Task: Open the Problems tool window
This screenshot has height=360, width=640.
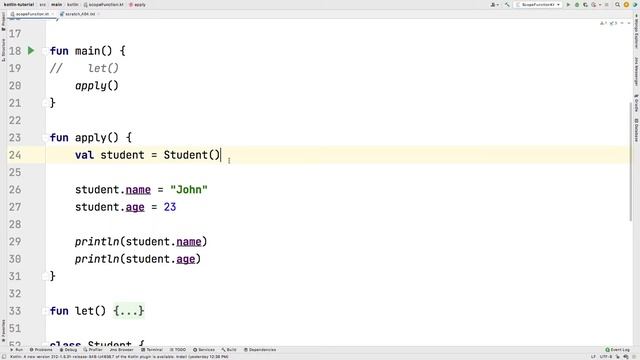Action: tap(41, 350)
